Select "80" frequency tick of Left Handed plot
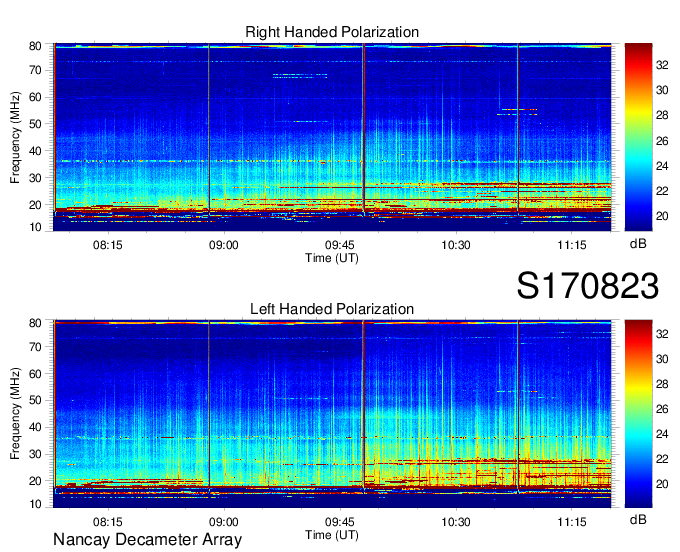Viewport: 680px width, 552px height. point(35,323)
